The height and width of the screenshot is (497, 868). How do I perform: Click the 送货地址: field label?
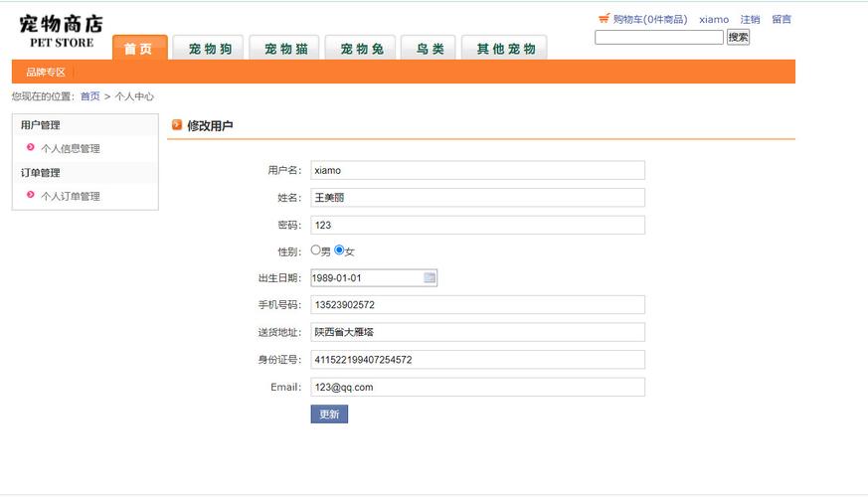pos(279,332)
